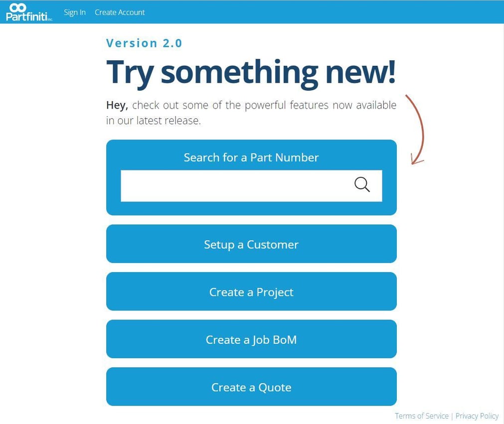504x424 pixels.
Task: Open the Sign In page
Action: click(75, 12)
